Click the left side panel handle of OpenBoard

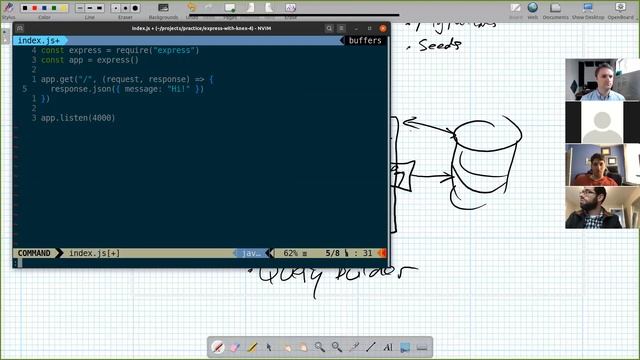[x=5, y=36]
